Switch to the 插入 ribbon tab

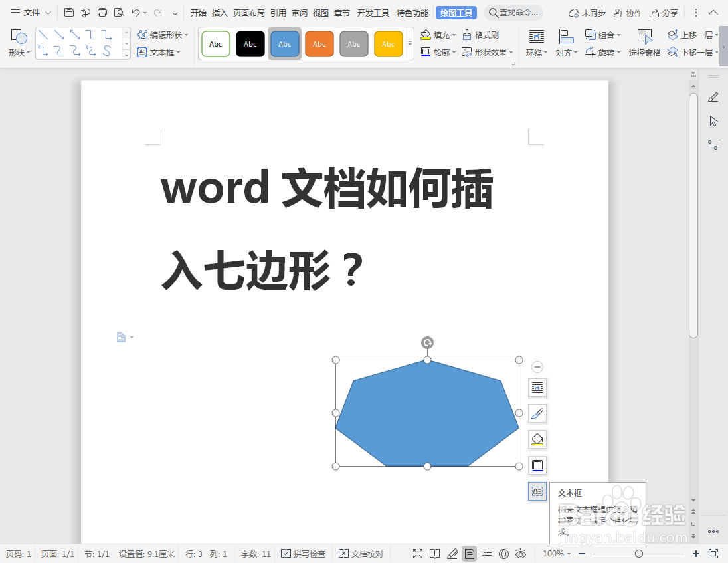219,12
